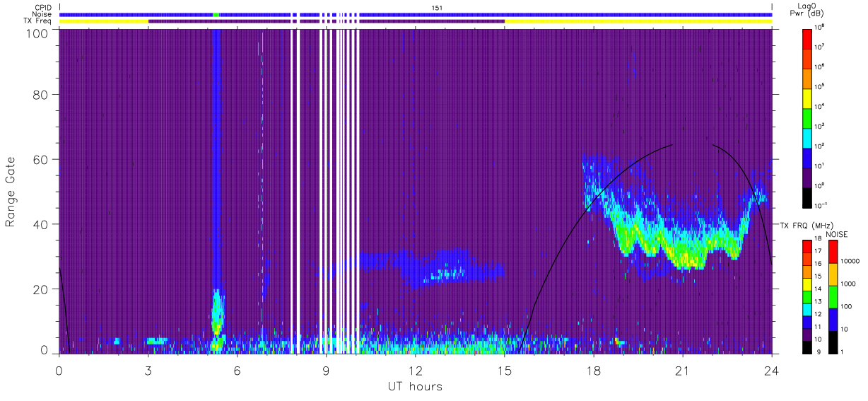Click the 1000 label on the NOISE scale
The image size is (868, 401).
849,284
